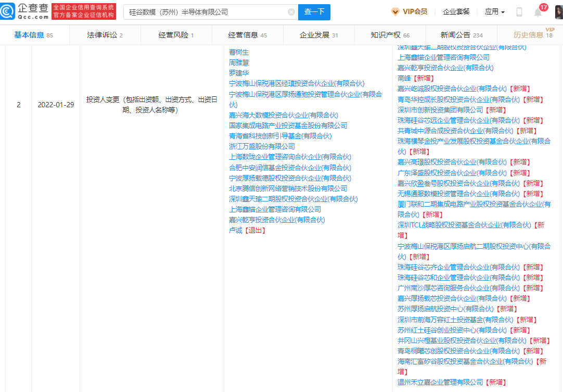Image resolution: width=563 pixels, height=392 pixels.
Task: Open 深圳市创新投资集团有限公司 link
Action: click(440, 110)
